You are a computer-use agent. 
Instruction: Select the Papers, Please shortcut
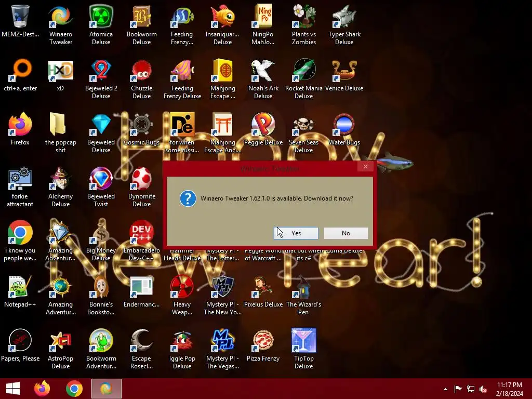[20, 345]
